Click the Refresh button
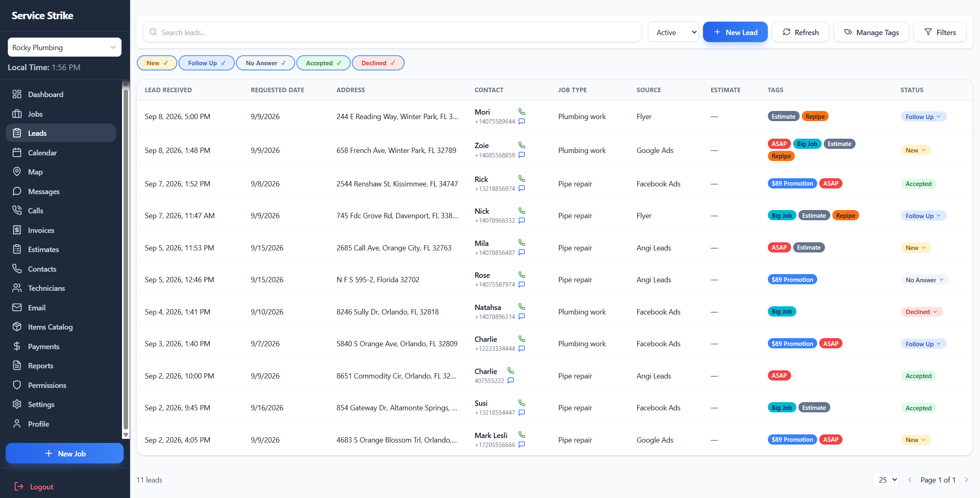This screenshot has height=498, width=980. pyautogui.click(x=800, y=32)
